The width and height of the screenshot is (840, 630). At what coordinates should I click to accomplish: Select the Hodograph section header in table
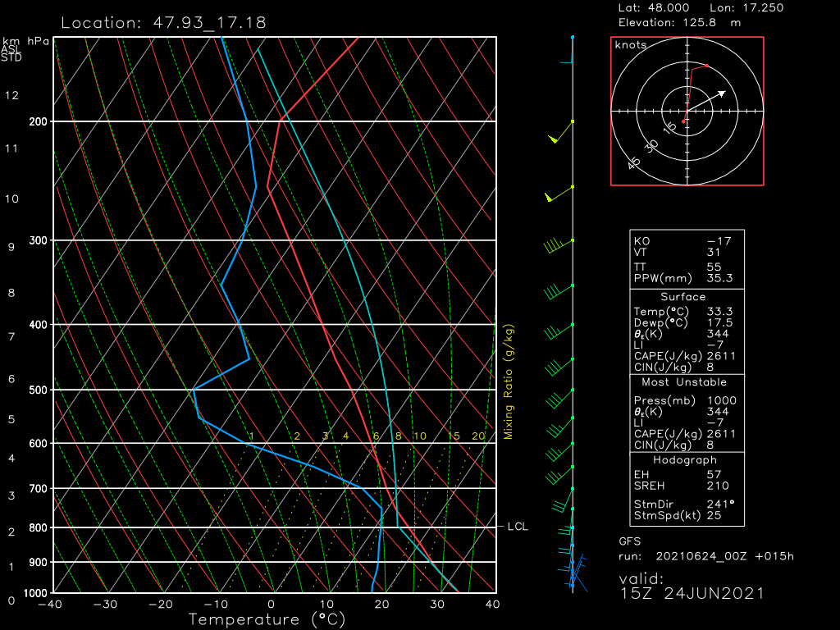pyautogui.click(x=682, y=460)
